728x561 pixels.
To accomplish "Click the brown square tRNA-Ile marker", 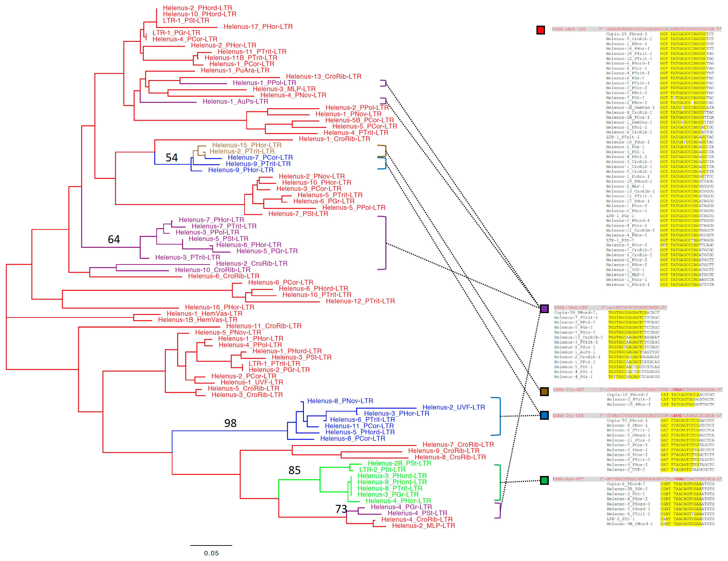I will 544,392.
